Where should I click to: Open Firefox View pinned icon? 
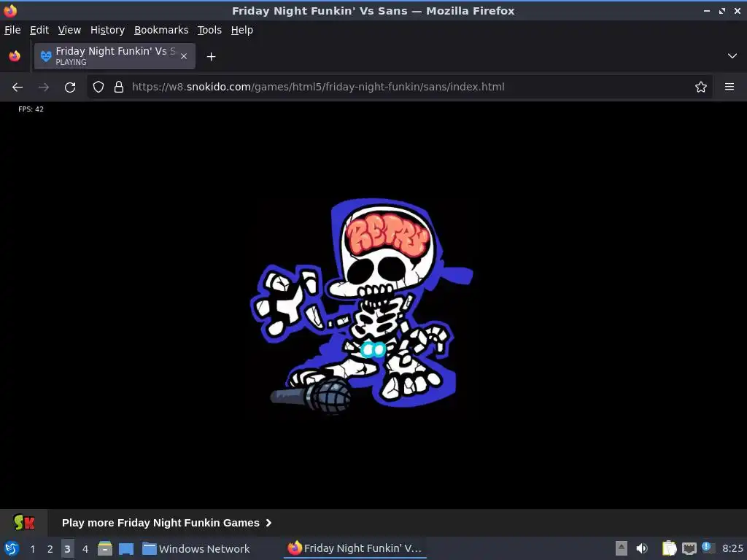pyautogui.click(x=15, y=56)
